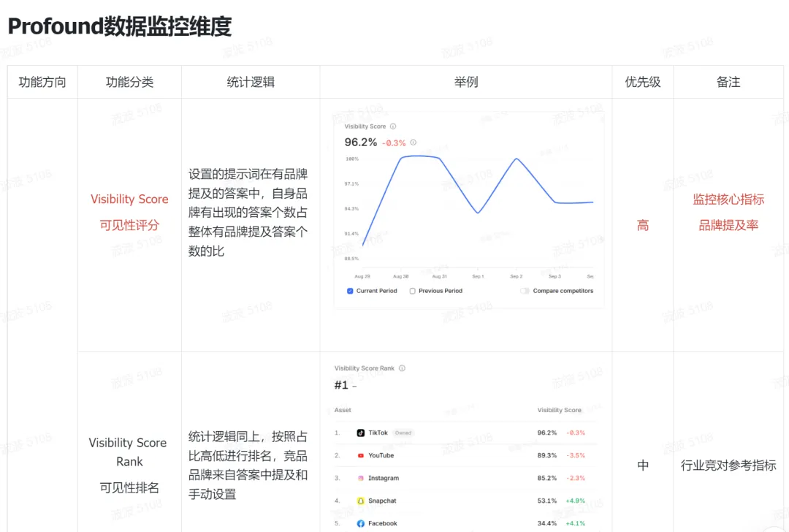Click the 100% y-axis label
789x532 pixels.
tap(351, 159)
